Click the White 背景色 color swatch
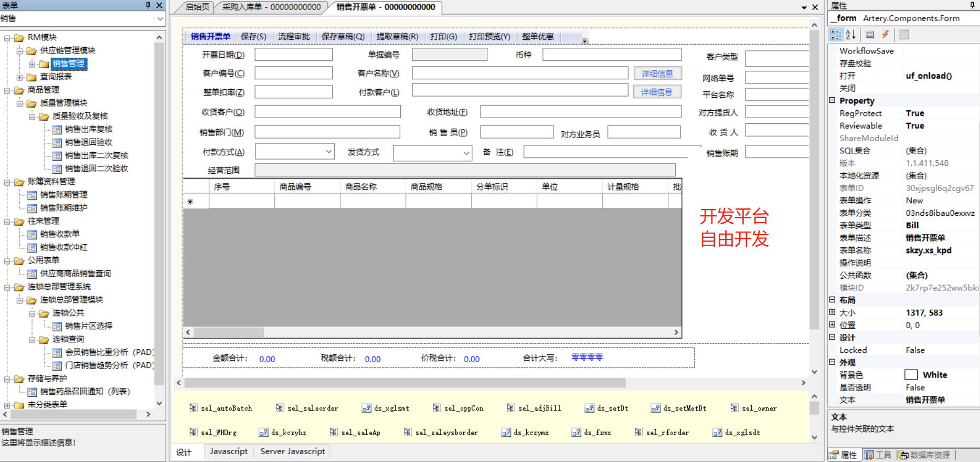980x462 pixels. (x=911, y=375)
